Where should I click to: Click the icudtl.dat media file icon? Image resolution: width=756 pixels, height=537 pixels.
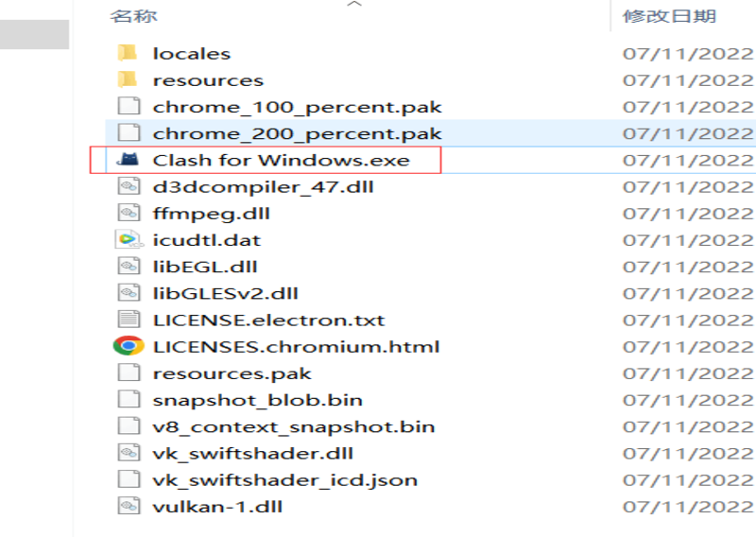coord(128,240)
